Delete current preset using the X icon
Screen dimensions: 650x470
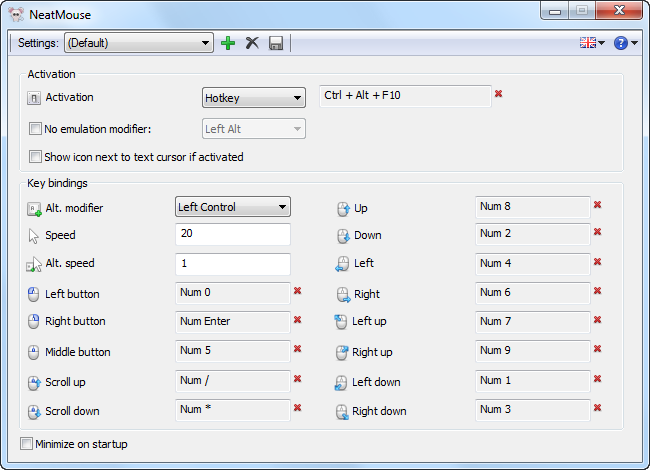252,43
